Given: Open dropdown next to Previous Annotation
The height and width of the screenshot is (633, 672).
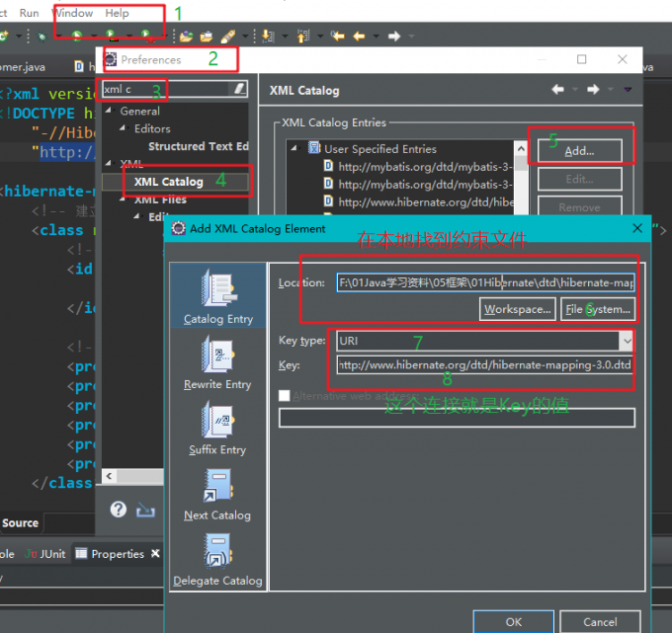Looking at the screenshot, I should coord(320,37).
